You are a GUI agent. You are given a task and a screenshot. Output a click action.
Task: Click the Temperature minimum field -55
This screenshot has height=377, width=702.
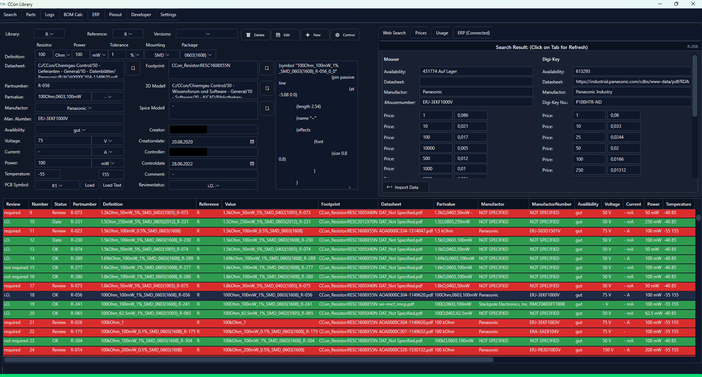[47, 174]
